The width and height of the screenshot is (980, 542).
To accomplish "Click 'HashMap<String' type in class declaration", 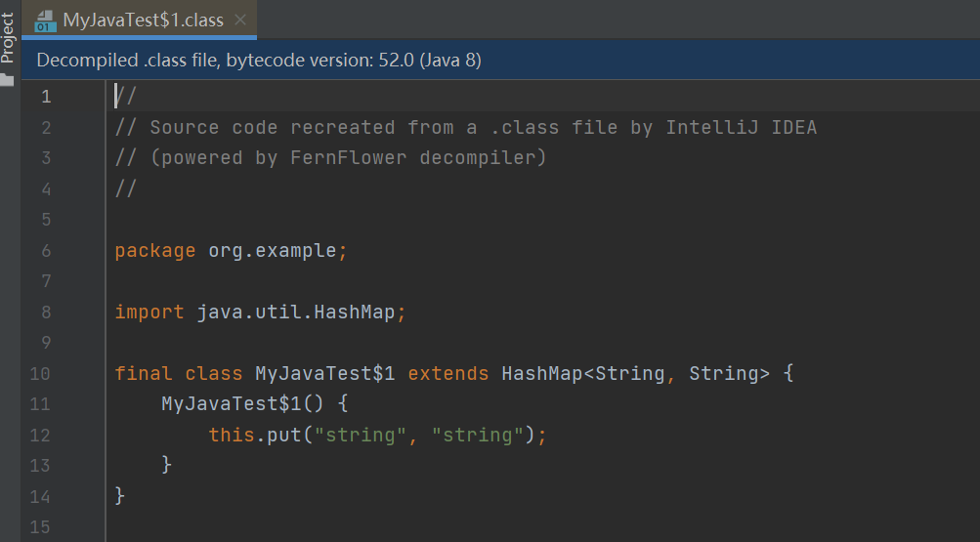I will pos(583,373).
